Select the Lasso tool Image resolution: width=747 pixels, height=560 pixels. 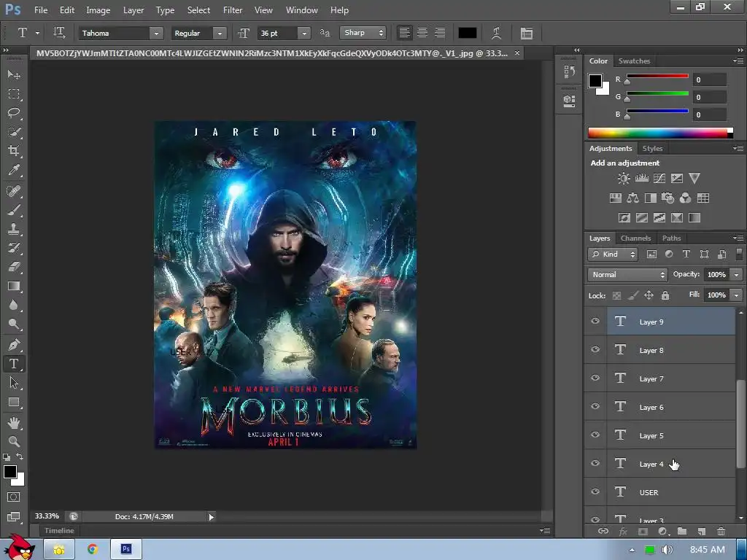tap(14, 113)
